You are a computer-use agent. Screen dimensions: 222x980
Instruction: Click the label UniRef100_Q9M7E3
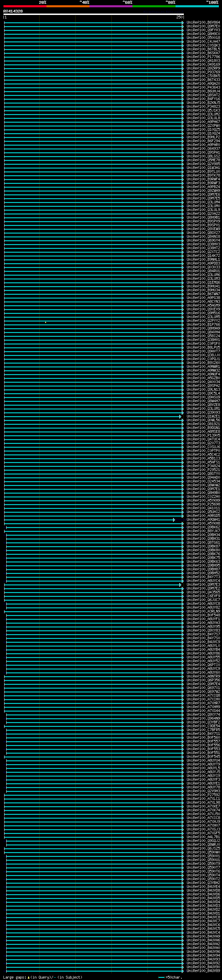tap(203, 585)
